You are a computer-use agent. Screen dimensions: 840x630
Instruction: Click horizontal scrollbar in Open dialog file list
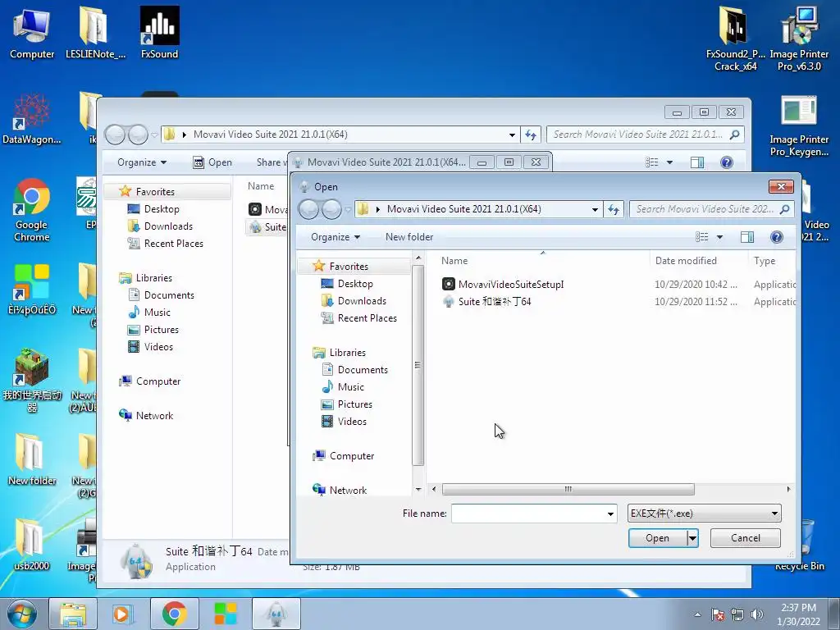click(x=568, y=489)
